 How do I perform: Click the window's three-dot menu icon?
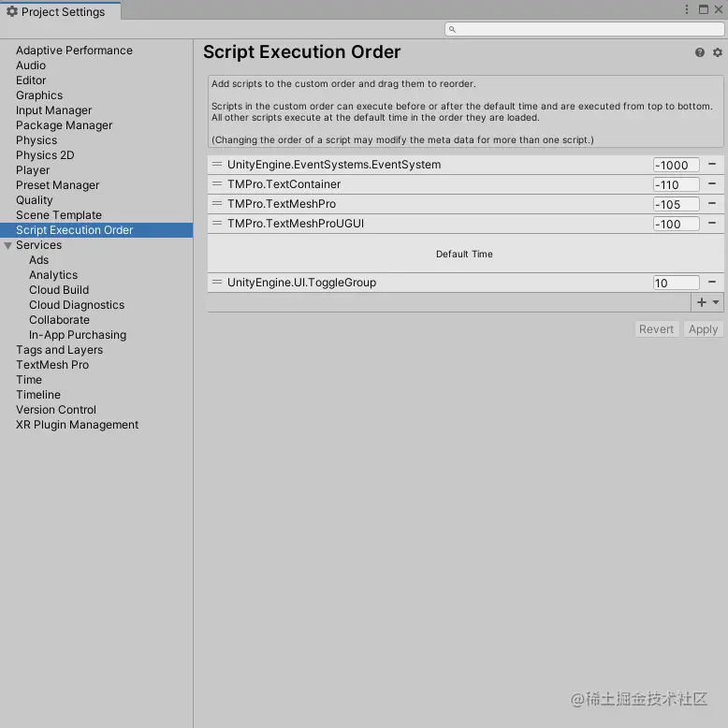tap(686, 9)
